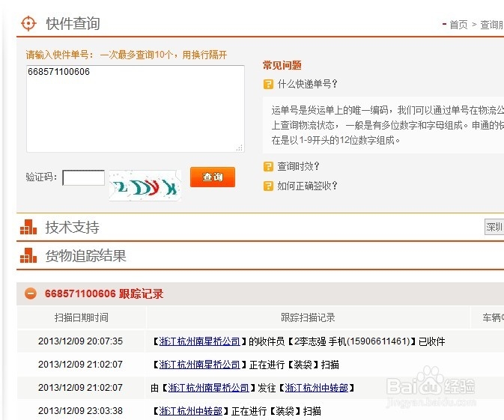Open the 浙江杭州中转部 destination link in 发往 row
The width and height of the screenshot is (504, 420).
click(x=317, y=388)
